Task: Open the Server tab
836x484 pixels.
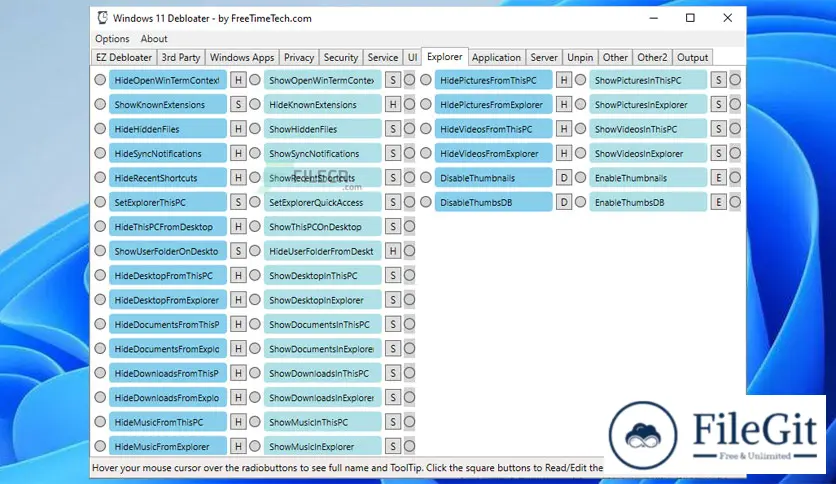Action: [544, 58]
